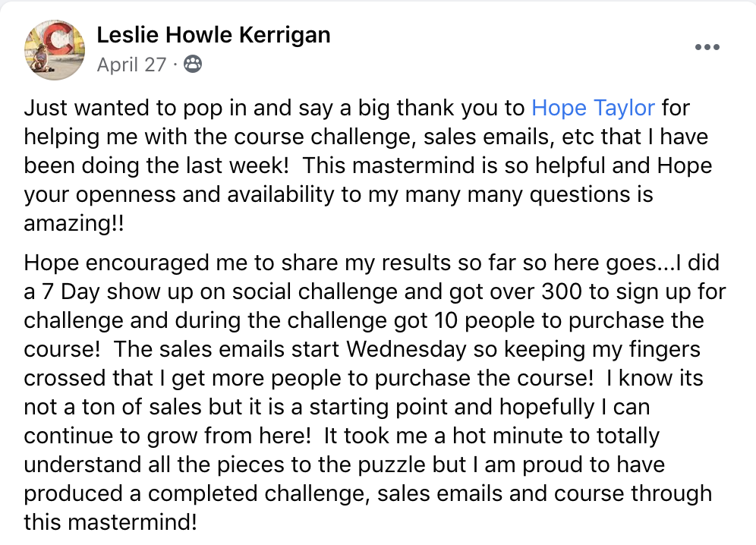Click the paragraph starting 'Hope encouraged me'
Screen dimensions: 756x545
[375, 392]
